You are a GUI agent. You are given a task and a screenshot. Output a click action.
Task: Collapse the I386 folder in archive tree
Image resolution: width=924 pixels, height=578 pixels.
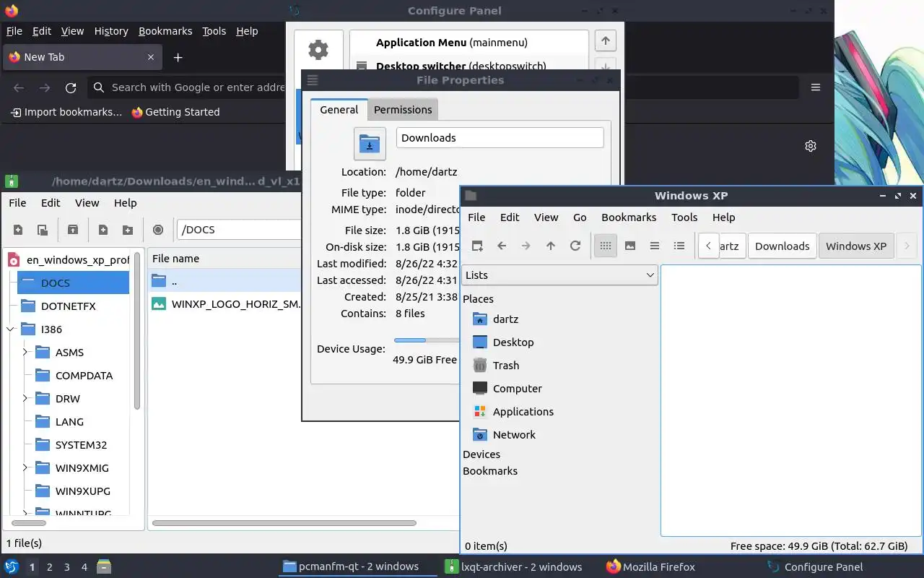11,329
